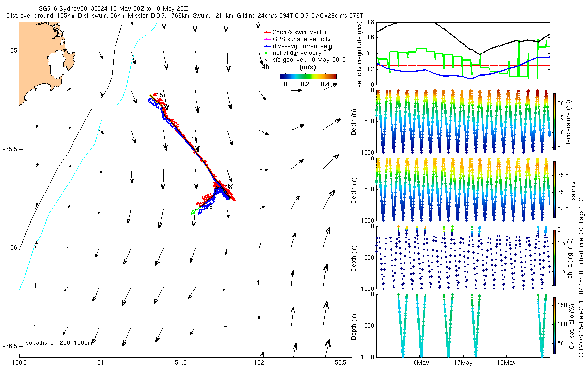This screenshot has width=588, height=368.
Task: Click the salinity colorbar
Action: click(555, 189)
